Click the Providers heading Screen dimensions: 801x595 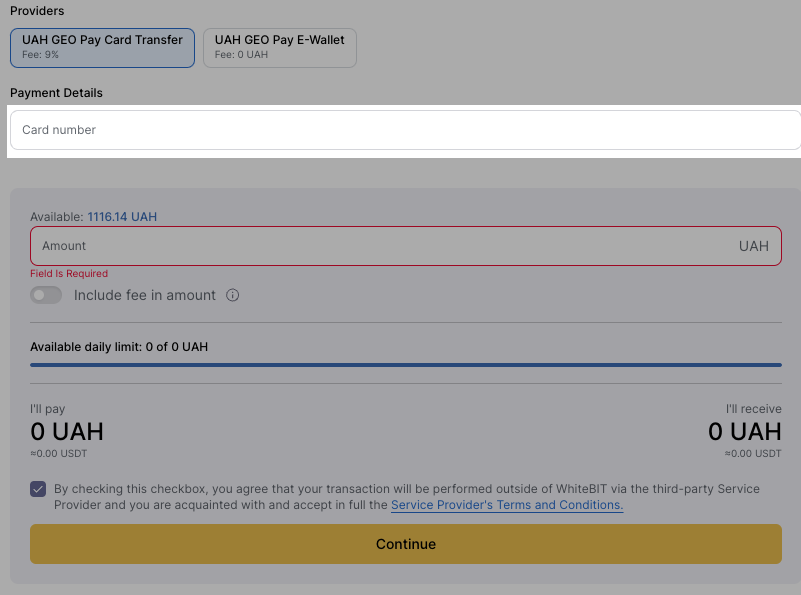tap(37, 11)
